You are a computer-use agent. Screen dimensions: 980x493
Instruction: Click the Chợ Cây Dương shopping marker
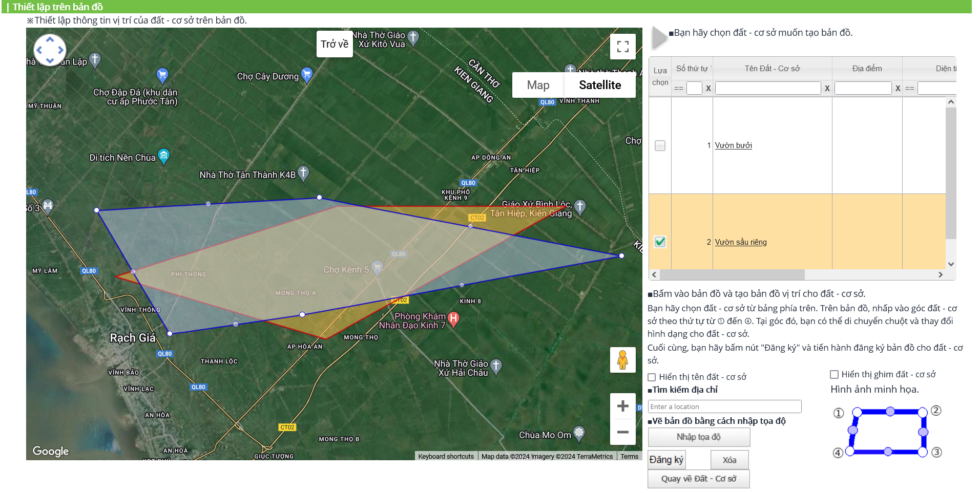tap(307, 75)
